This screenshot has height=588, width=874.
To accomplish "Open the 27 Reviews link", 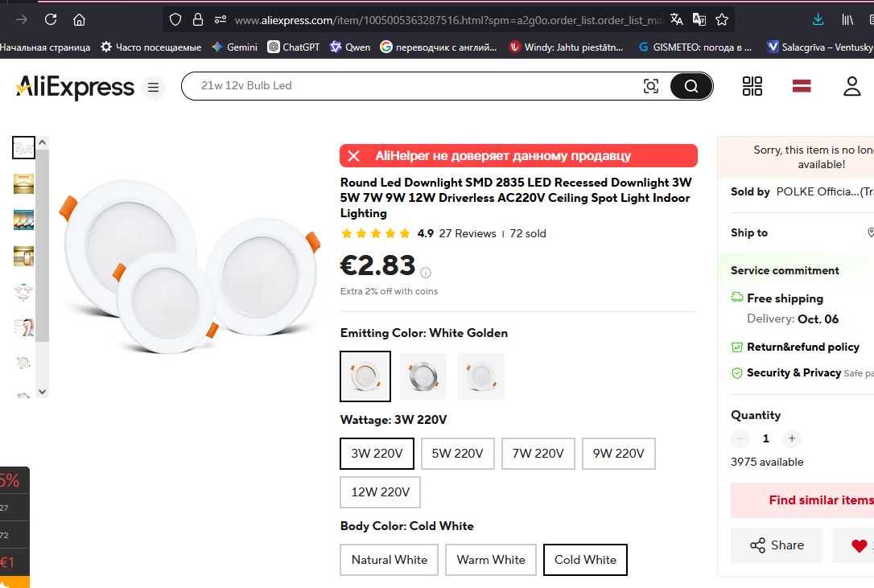I will coord(468,234).
